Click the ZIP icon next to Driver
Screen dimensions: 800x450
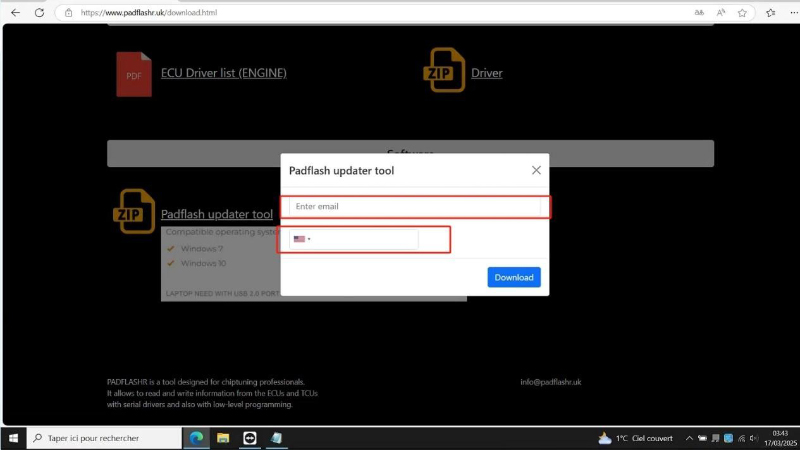point(446,71)
